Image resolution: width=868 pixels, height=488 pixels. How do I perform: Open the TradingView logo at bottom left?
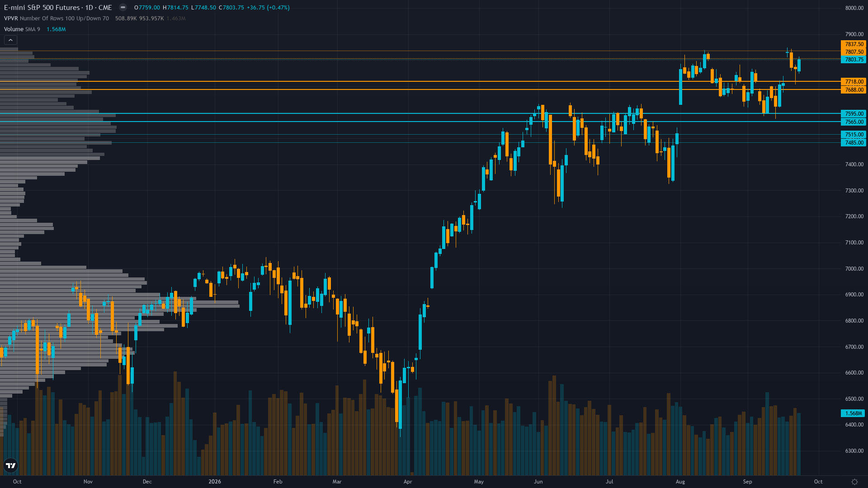click(10, 465)
